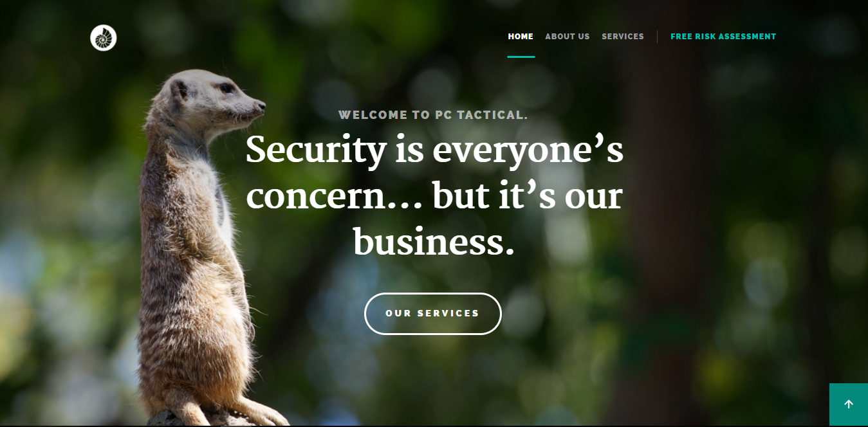The width and height of the screenshot is (868, 427).
Task: Click the word business in the headline
Action: (434, 243)
